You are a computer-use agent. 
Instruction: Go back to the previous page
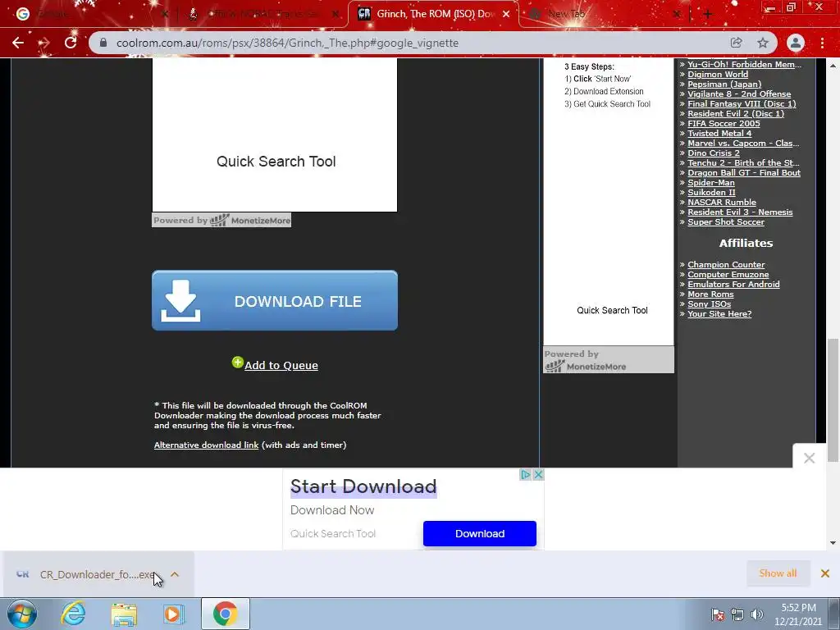pyautogui.click(x=18, y=43)
